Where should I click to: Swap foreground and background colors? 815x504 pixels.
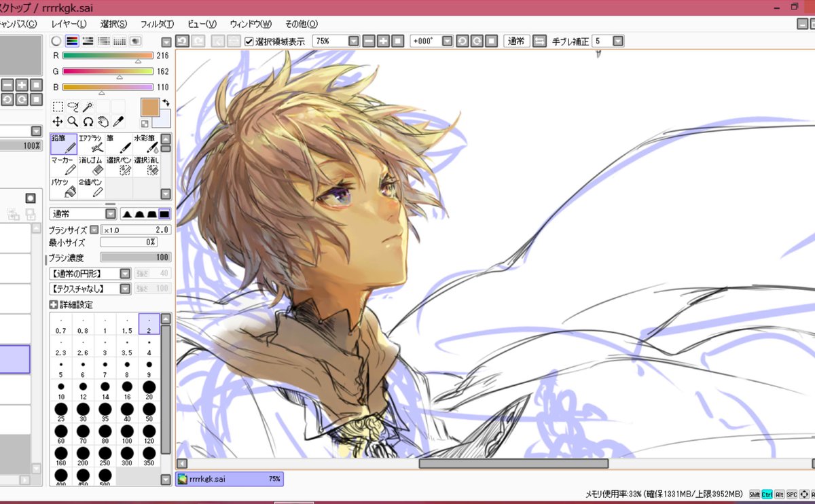click(x=165, y=103)
